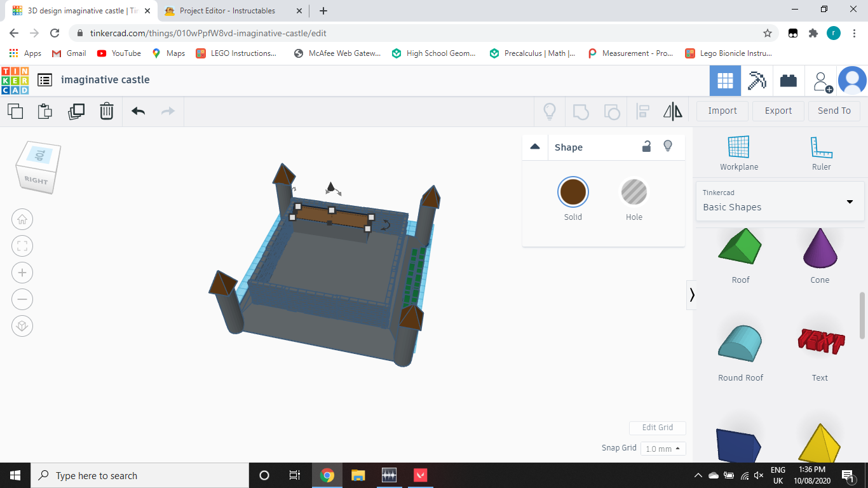Viewport: 868px width, 488px height.
Task: Open Chrome extensions puzzle icon
Action: click(813, 33)
